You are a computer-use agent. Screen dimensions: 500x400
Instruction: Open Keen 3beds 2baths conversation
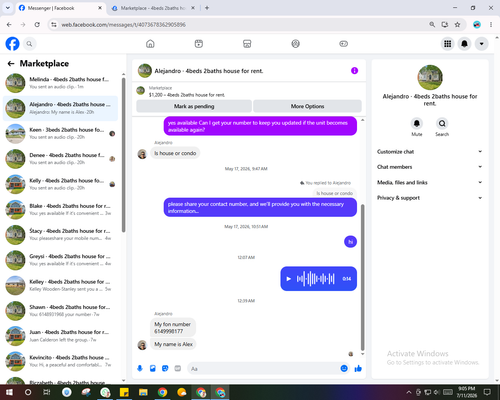tap(60, 133)
